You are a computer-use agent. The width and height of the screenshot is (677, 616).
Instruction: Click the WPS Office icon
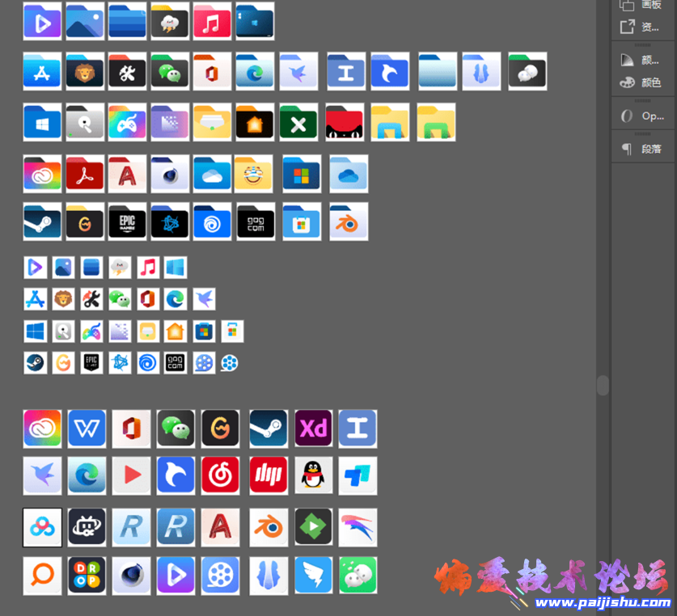coord(87,428)
